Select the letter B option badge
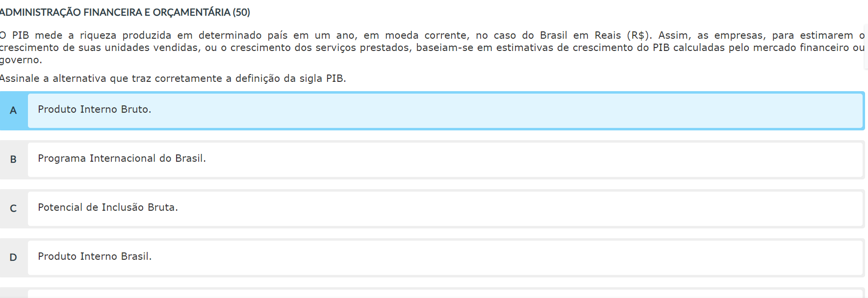This screenshot has height=298, width=868. coord(13,160)
